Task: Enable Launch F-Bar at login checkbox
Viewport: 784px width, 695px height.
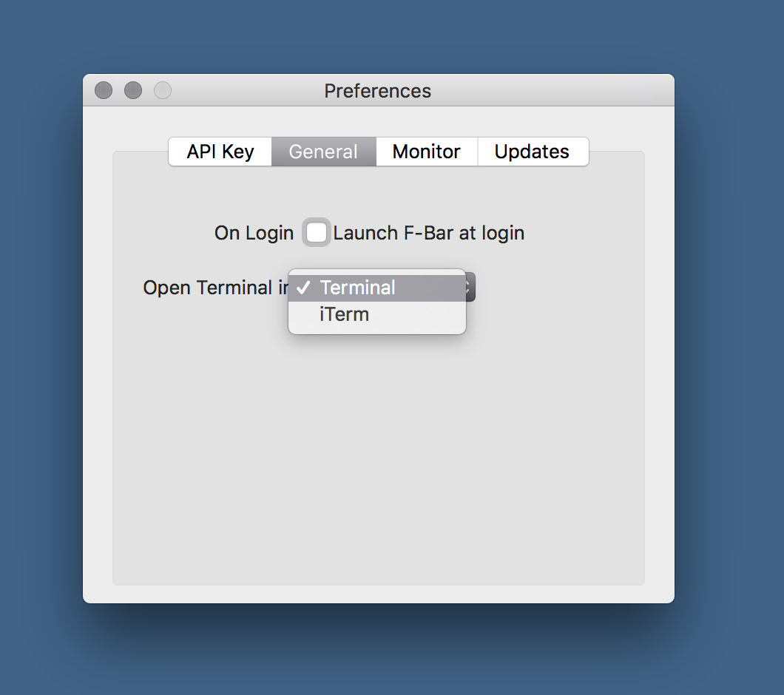Action: (x=316, y=232)
